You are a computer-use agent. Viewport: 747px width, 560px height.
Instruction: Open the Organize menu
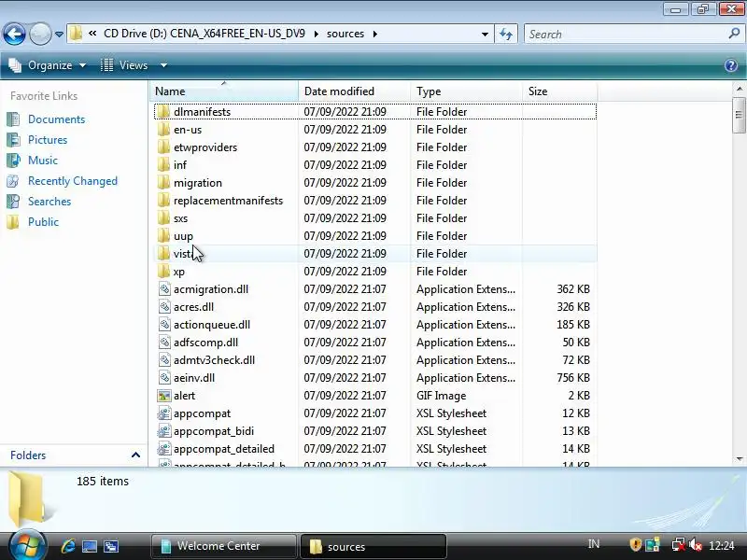click(48, 65)
